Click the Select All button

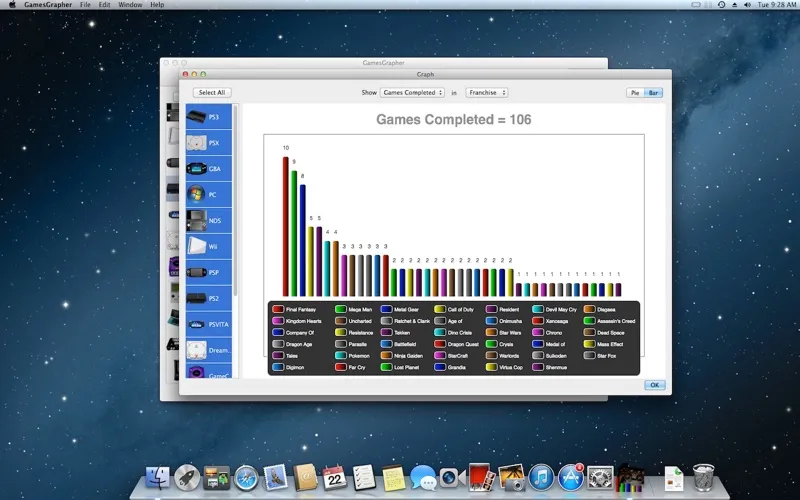click(x=212, y=92)
